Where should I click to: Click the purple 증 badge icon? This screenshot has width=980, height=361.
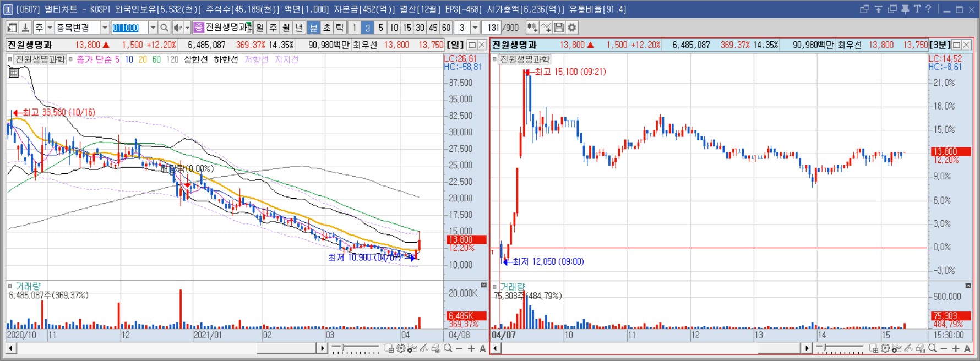point(199,28)
